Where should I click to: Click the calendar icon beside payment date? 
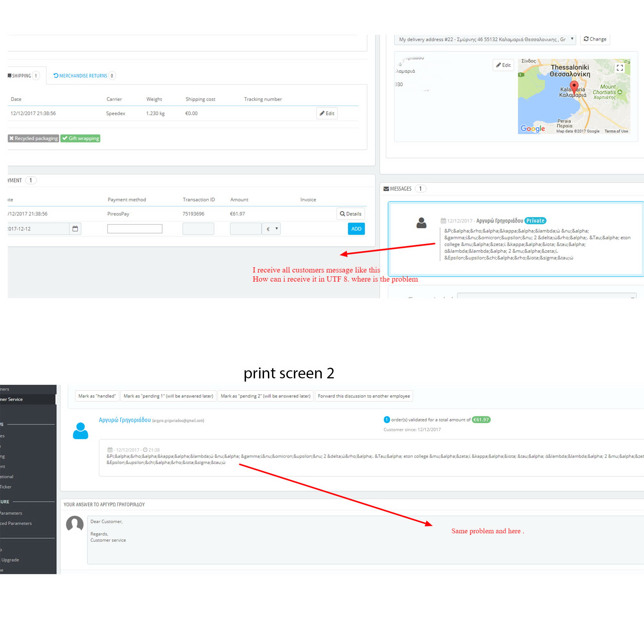coord(75,229)
